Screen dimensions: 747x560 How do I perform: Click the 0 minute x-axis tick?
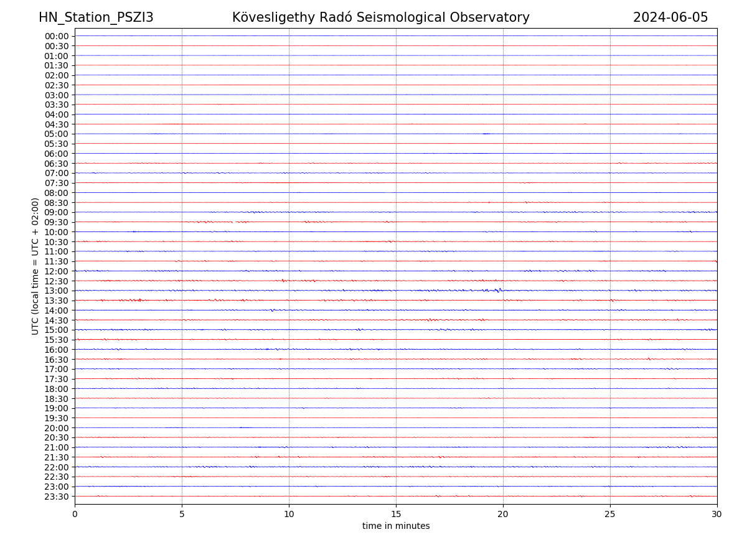(x=75, y=514)
